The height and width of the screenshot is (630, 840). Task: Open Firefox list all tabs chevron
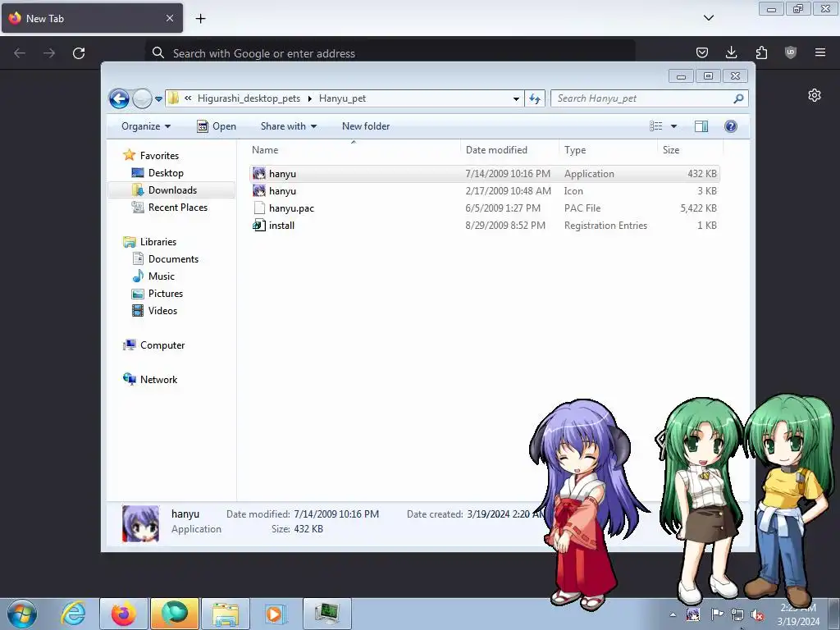708,18
